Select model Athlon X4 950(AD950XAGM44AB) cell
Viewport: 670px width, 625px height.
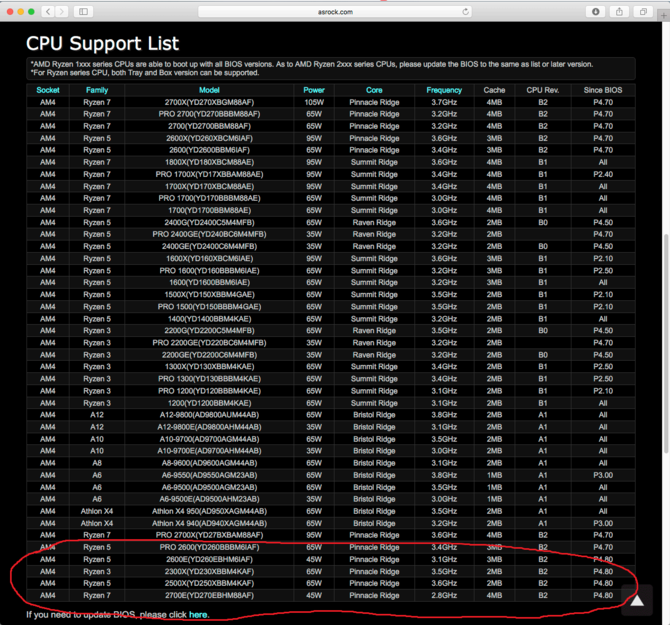[x=209, y=511]
